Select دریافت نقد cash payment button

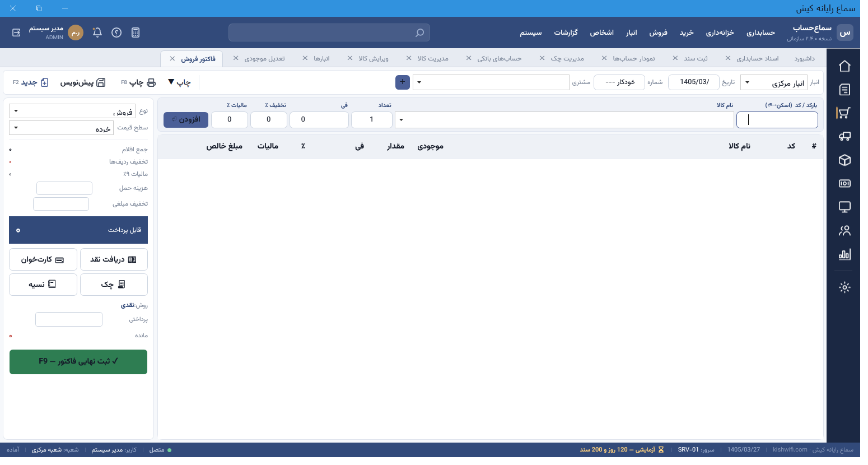pos(114,259)
